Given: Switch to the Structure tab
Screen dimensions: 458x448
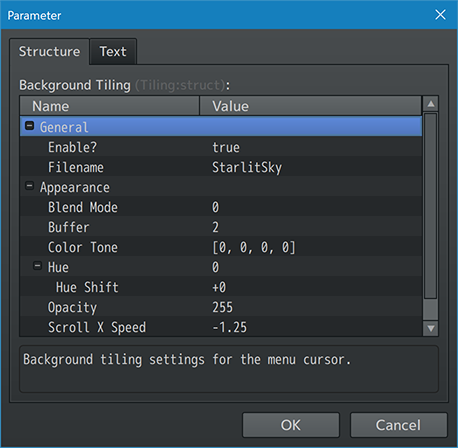Looking at the screenshot, I should click(x=49, y=52).
